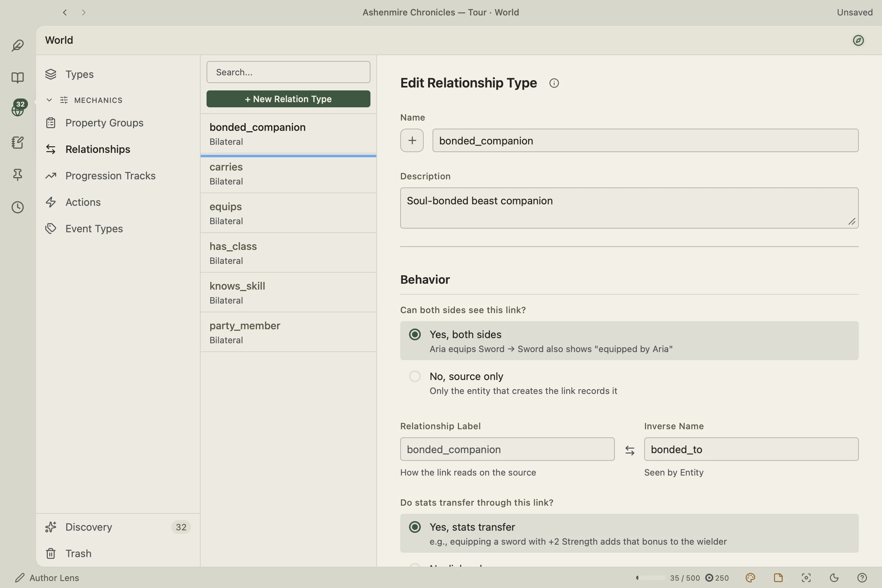
Task: Click the Trash bin icon
Action: [51, 553]
